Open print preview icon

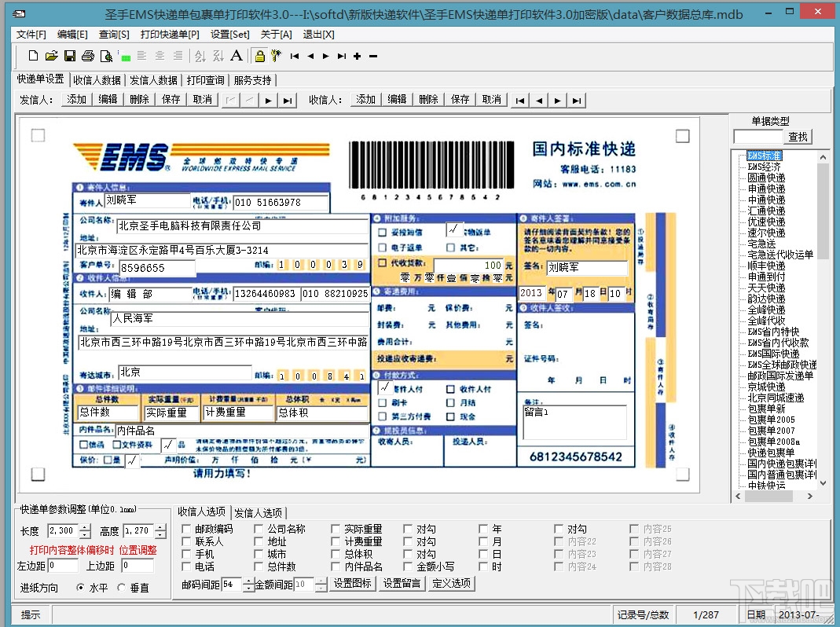(106, 56)
